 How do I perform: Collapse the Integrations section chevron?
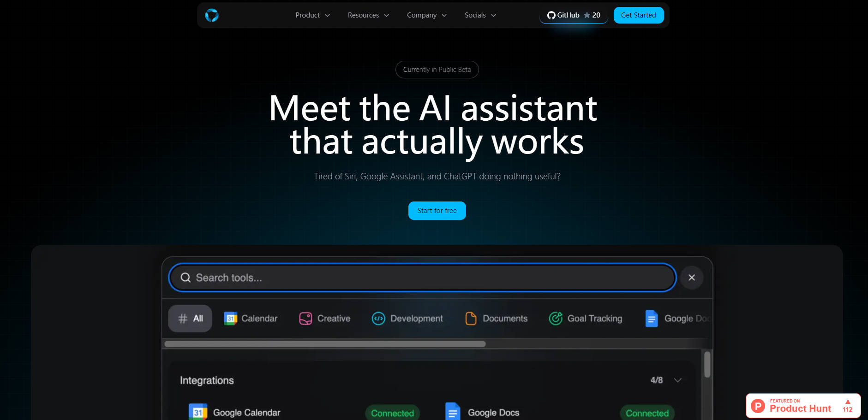(x=677, y=380)
